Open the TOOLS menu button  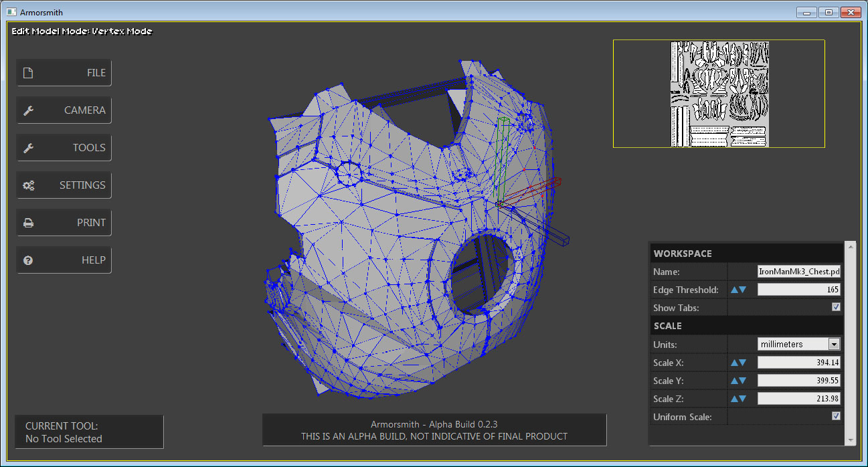coord(64,148)
